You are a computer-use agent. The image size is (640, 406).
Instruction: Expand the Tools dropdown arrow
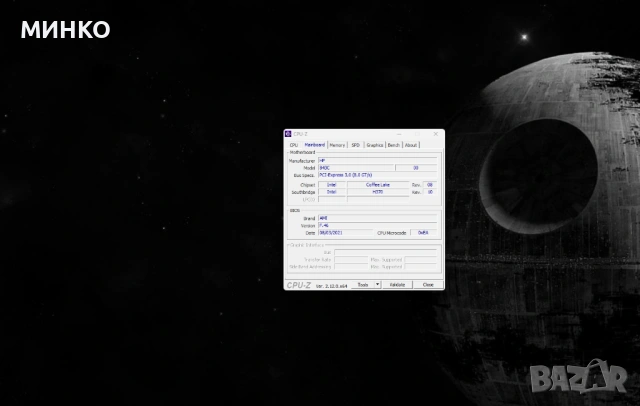378,285
